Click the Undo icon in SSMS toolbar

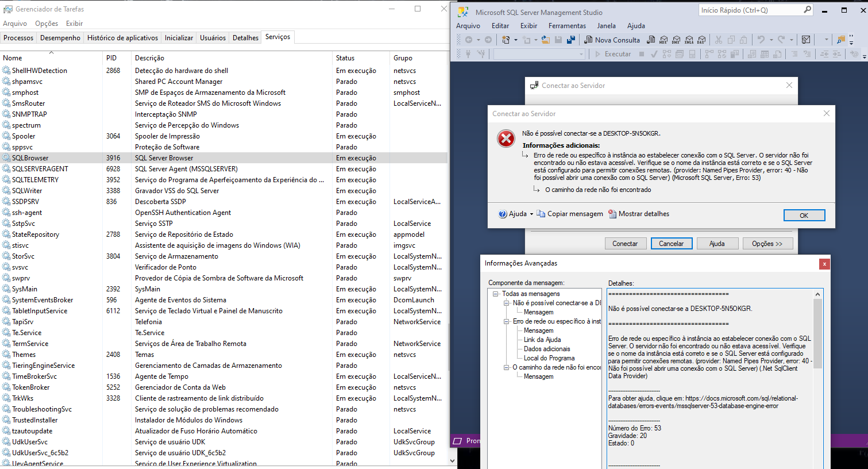point(761,40)
